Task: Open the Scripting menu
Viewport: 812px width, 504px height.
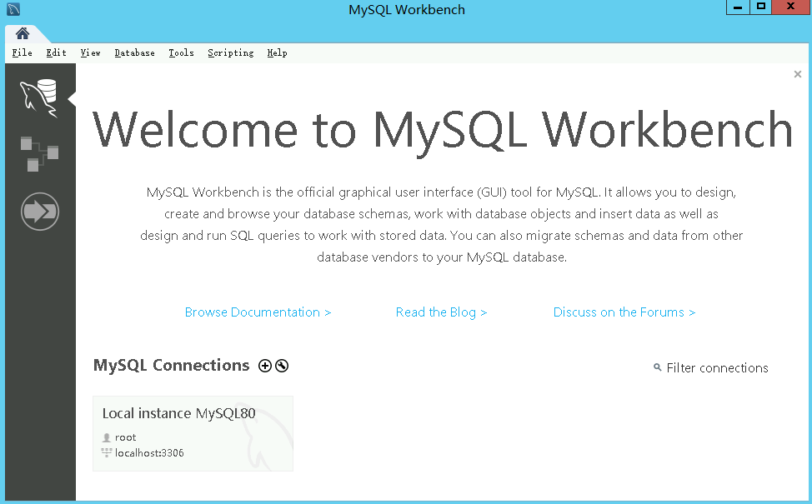Action: click(231, 52)
